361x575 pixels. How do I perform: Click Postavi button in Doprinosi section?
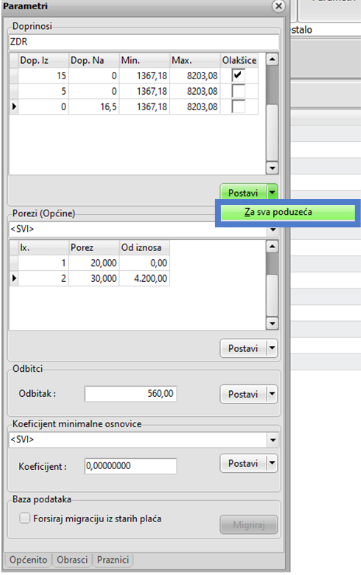(x=243, y=193)
